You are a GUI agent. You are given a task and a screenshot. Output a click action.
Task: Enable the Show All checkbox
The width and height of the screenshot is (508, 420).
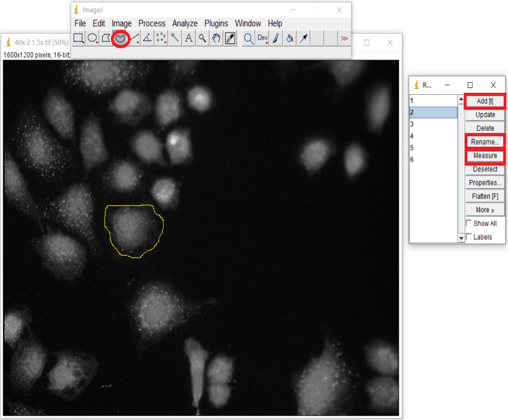pyautogui.click(x=469, y=223)
